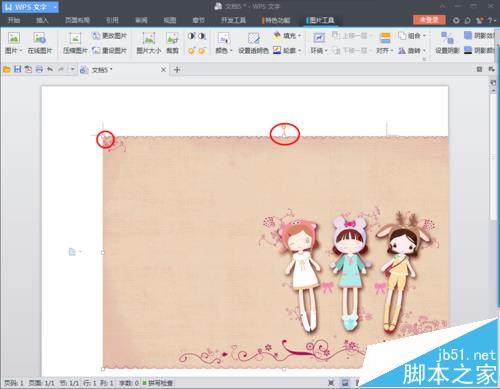Click the Online Picture (在线图片) icon
This screenshot has width=500, height=389.
[x=40, y=43]
